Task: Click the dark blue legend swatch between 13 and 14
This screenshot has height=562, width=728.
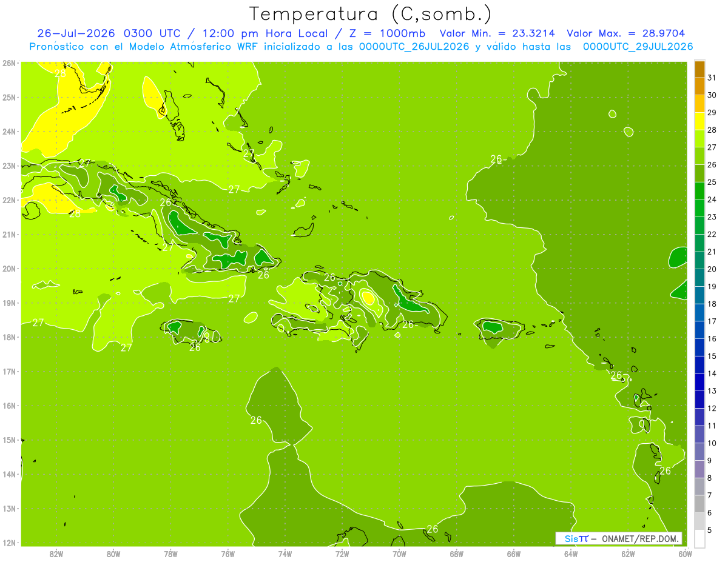Action: pyautogui.click(x=699, y=382)
